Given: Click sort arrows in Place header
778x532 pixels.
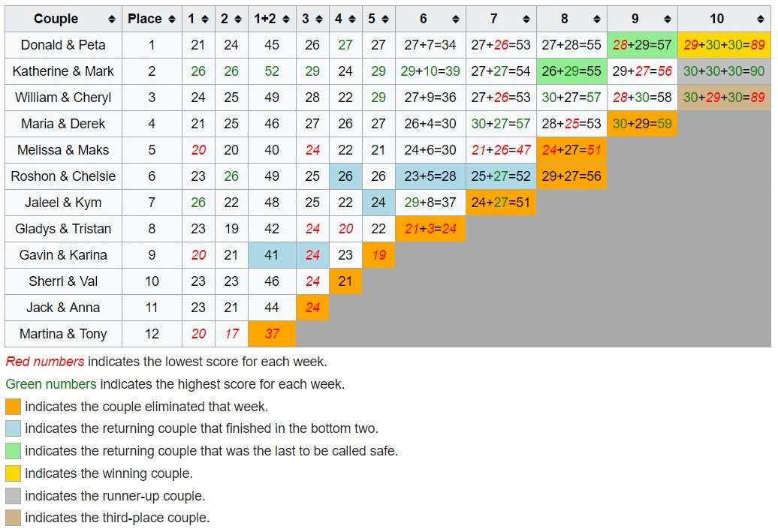Looking at the screenshot, I should (172, 19).
